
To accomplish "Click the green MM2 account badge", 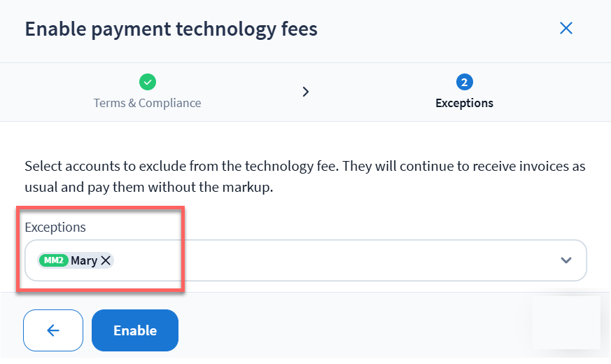I will 53,260.
